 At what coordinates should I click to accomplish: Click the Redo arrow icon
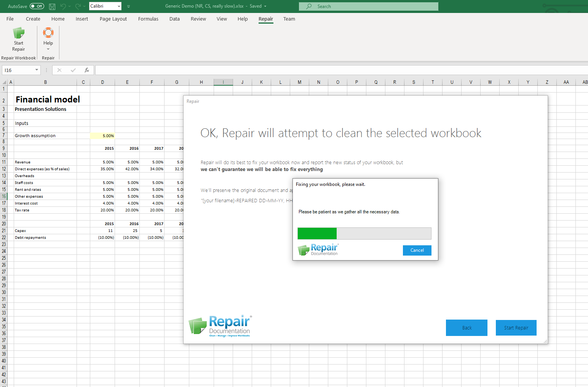pyautogui.click(x=78, y=6)
